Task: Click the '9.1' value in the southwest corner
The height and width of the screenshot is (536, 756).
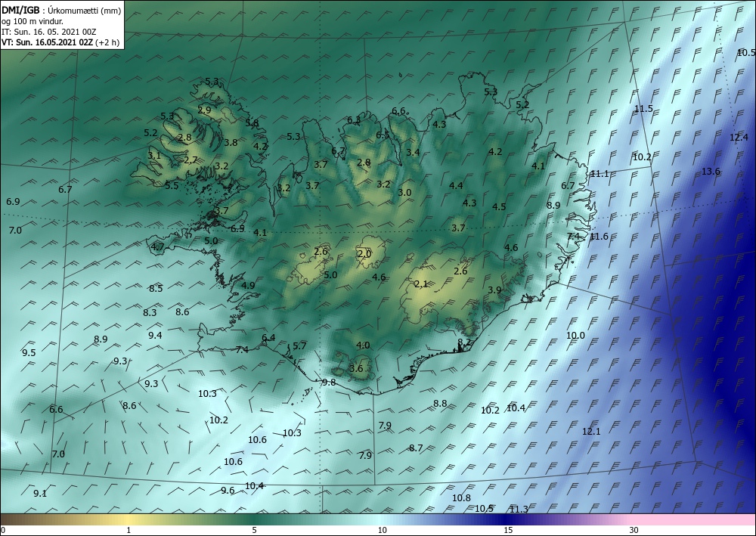Action: (x=40, y=494)
